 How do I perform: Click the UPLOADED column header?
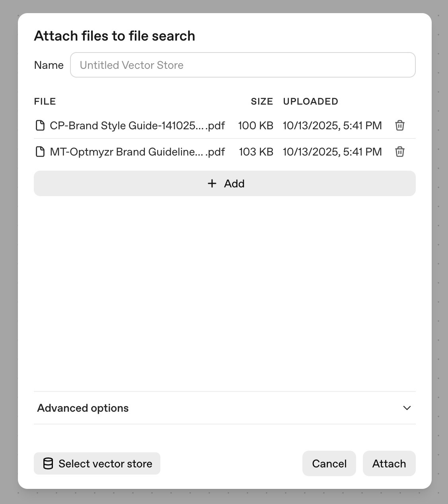pos(310,101)
